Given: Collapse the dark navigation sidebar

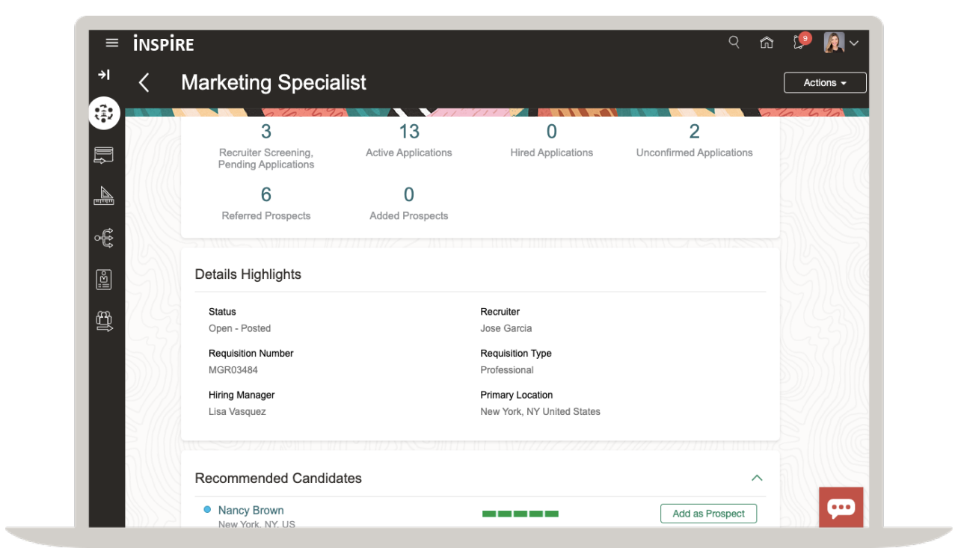Looking at the screenshot, I should click(104, 75).
